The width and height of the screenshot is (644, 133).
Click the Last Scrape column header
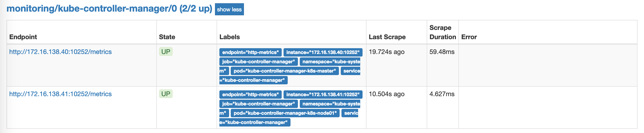[x=387, y=37]
